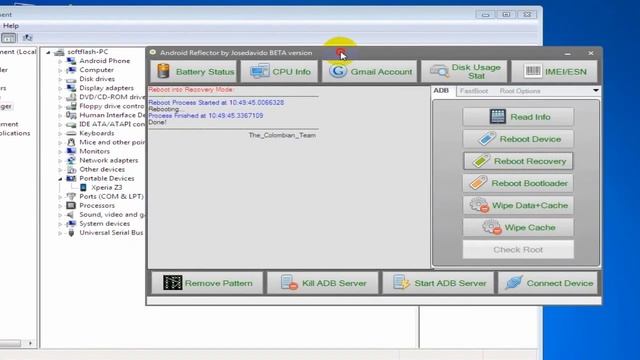This screenshot has width=640, height=360.
Task: Switch to the Root Options tab
Action: [x=520, y=91]
